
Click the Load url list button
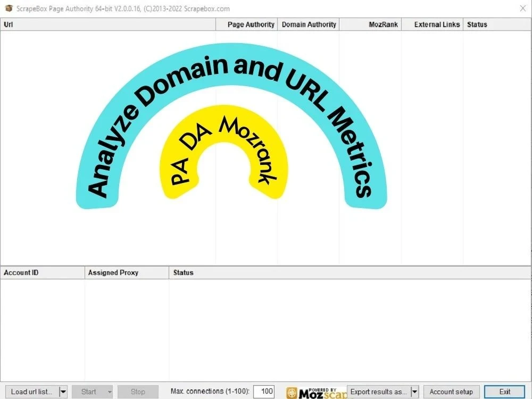tap(32, 392)
